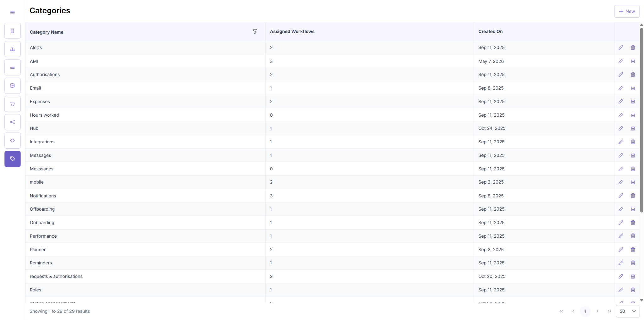Screen dimensions: 644x320
Task: Edit the Roles category
Action: pos(621,290)
